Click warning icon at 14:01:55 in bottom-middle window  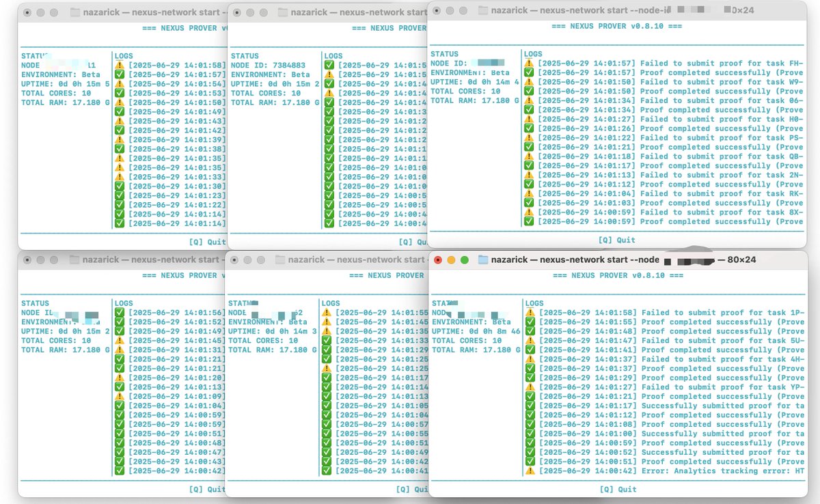pyautogui.click(x=327, y=313)
